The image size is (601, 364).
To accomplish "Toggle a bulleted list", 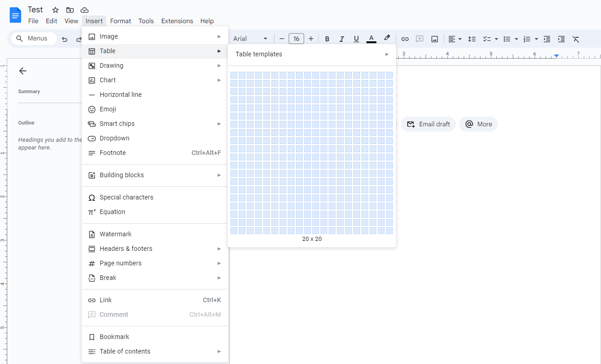I will click(507, 39).
